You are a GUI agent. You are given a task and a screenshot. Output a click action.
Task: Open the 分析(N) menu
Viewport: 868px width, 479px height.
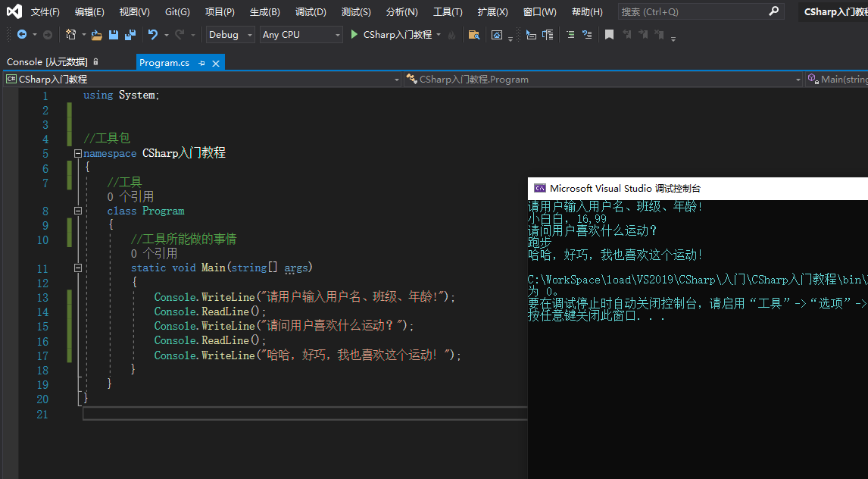coord(402,11)
